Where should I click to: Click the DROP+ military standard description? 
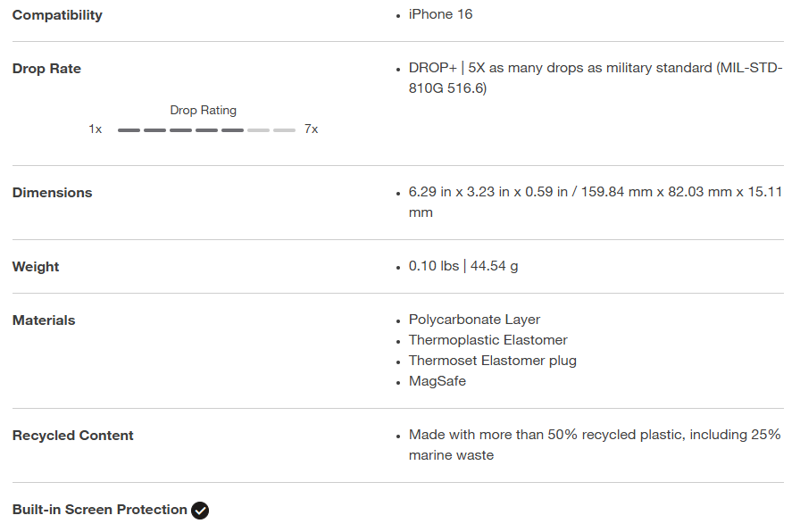[595, 78]
